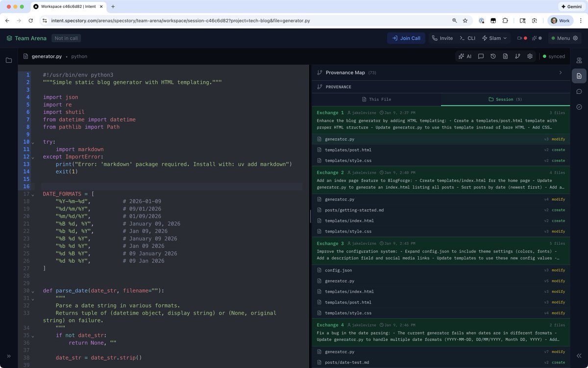This screenshot has width=588, height=368.
Task: Open the chat panel in right sidebar
Action: [x=579, y=91]
